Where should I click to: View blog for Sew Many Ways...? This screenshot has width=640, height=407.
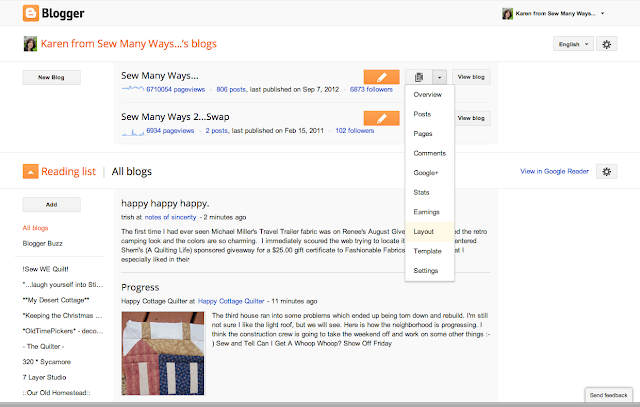[x=471, y=77]
